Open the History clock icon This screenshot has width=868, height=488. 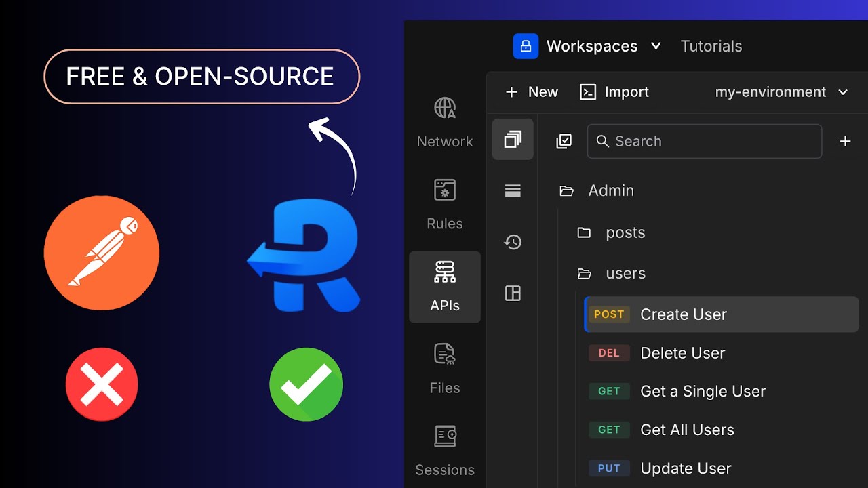tap(513, 242)
